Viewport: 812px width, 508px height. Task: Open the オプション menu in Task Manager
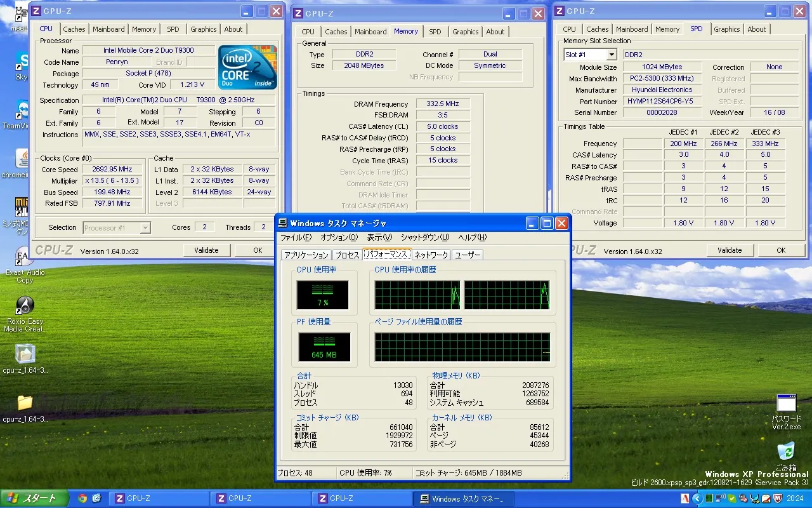tap(339, 237)
